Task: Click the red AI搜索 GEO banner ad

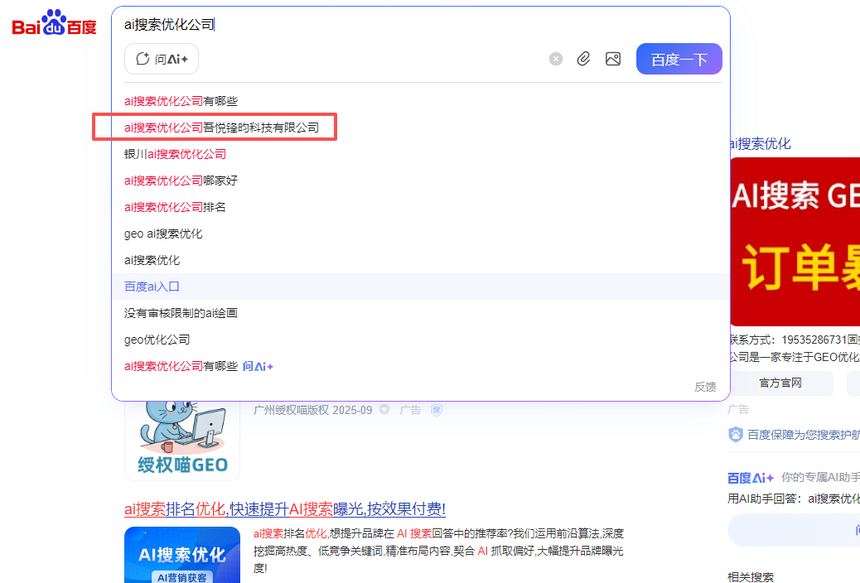Action: (795, 242)
